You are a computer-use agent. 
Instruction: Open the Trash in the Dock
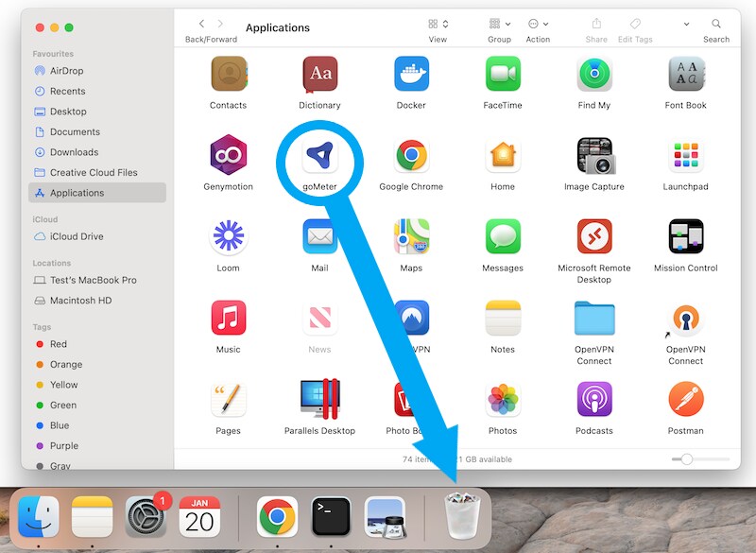tap(462, 515)
